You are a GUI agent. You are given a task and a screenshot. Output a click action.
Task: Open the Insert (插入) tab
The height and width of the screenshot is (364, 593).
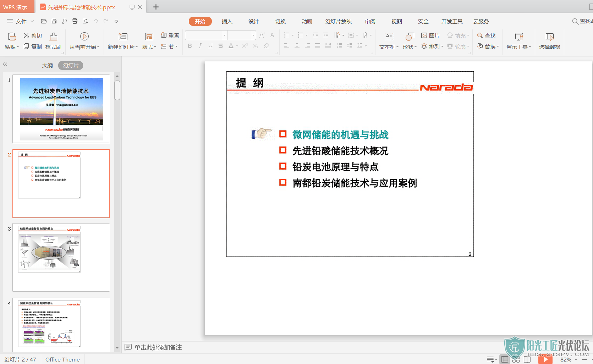pyautogui.click(x=227, y=21)
